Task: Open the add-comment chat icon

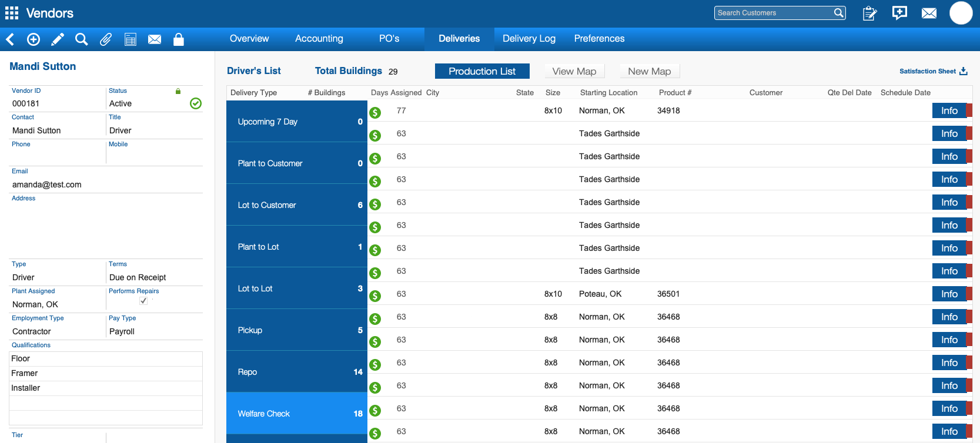Action: pyautogui.click(x=899, y=13)
